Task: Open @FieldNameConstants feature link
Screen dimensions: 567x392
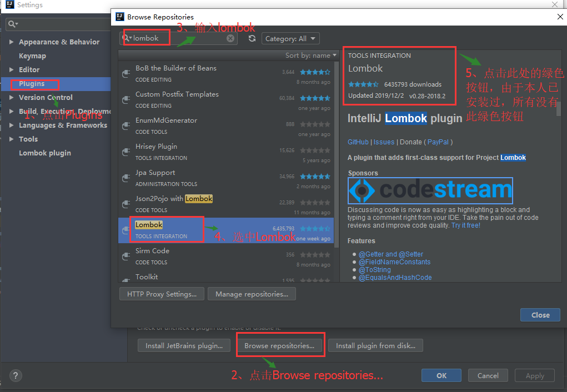Action: (394, 262)
